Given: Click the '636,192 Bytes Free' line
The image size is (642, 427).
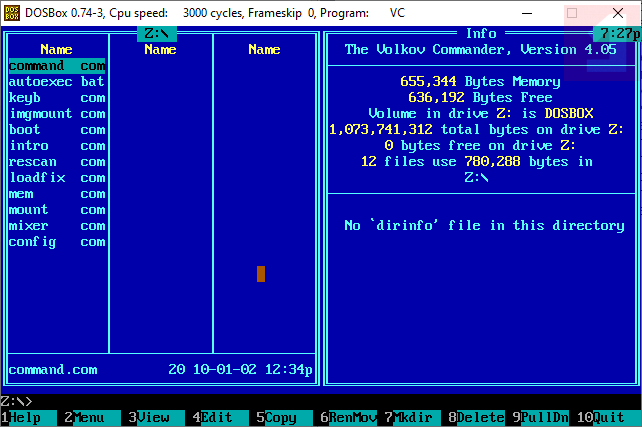Looking at the screenshot, I should point(480,98).
